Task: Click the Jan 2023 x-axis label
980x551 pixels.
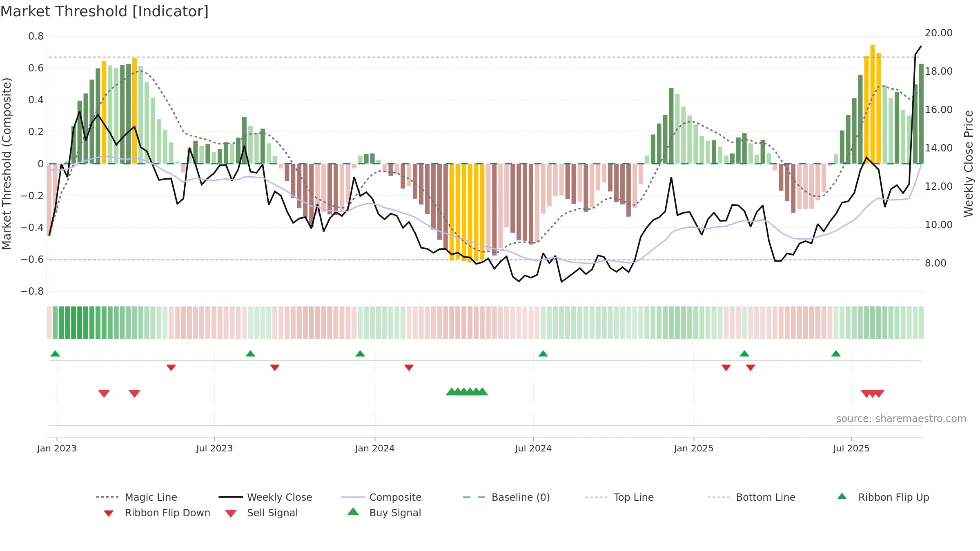Action: coord(57,449)
